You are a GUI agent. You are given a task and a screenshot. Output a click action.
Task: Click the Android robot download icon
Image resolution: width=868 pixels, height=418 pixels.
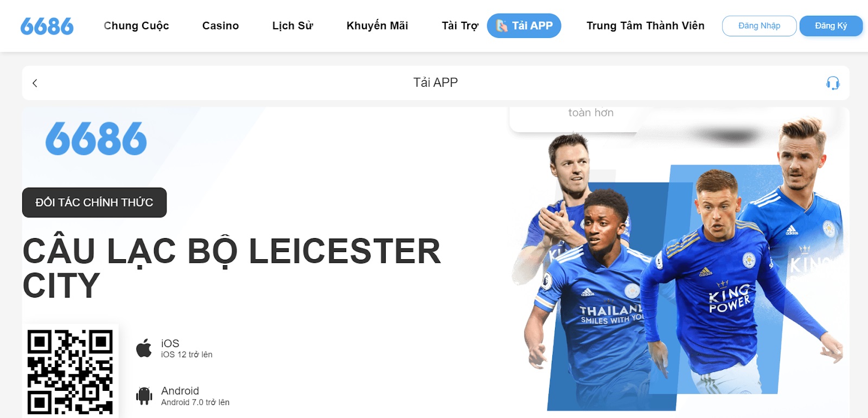pos(144,396)
